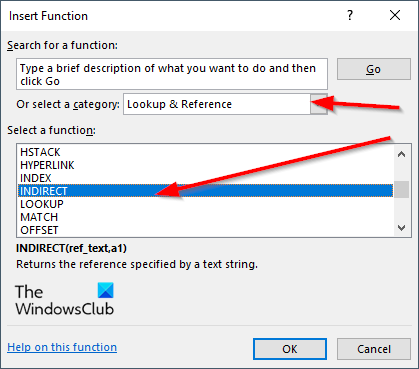
Task: Click the scroll down arrow in function list
Action: tap(402, 228)
